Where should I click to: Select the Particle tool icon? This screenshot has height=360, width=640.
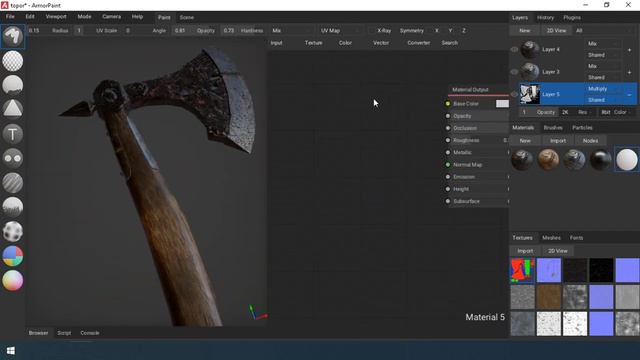click(13, 207)
